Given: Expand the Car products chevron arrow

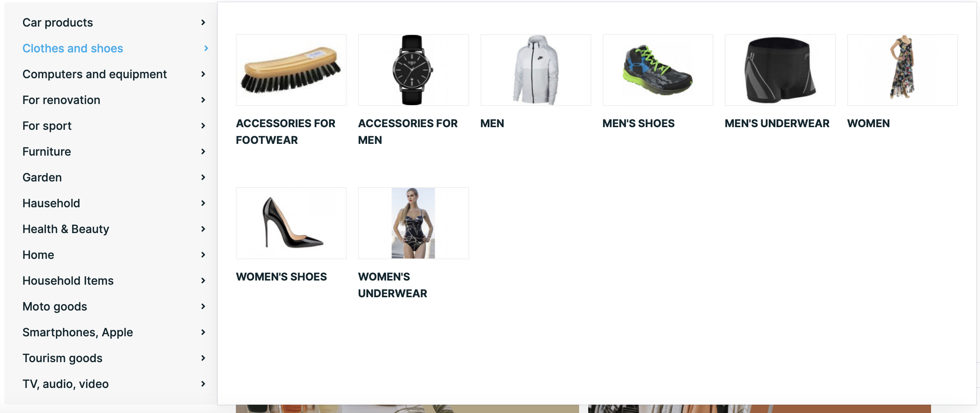Looking at the screenshot, I should click(x=203, y=22).
